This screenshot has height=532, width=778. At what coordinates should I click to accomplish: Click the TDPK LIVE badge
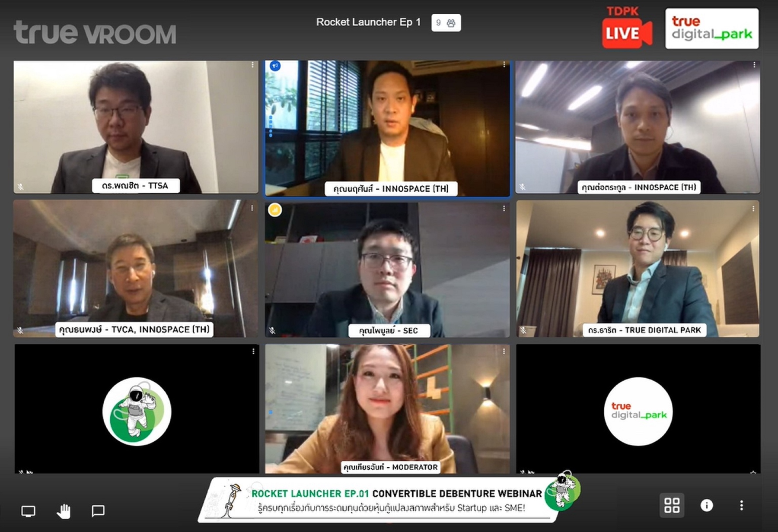tap(627, 27)
